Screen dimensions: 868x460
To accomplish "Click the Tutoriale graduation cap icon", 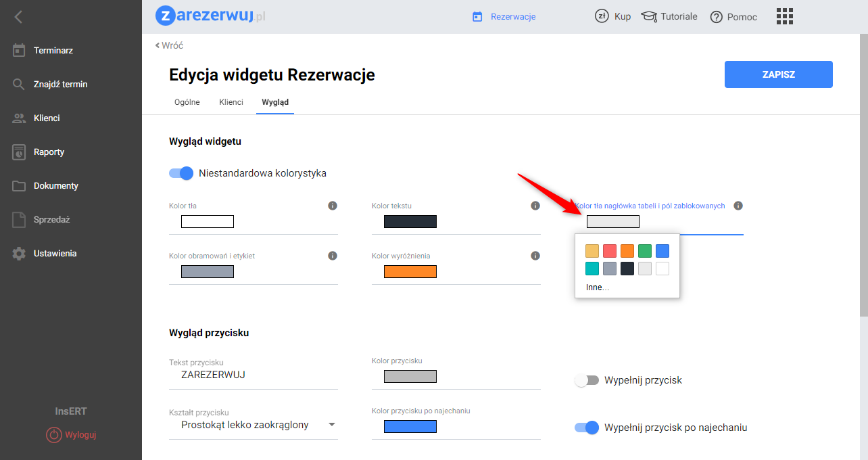I will click(x=649, y=16).
